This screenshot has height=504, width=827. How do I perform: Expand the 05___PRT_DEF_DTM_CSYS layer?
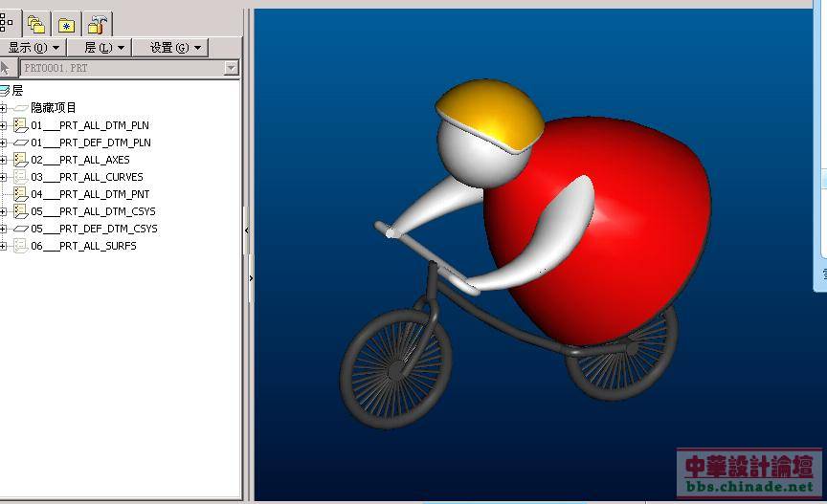point(3,229)
